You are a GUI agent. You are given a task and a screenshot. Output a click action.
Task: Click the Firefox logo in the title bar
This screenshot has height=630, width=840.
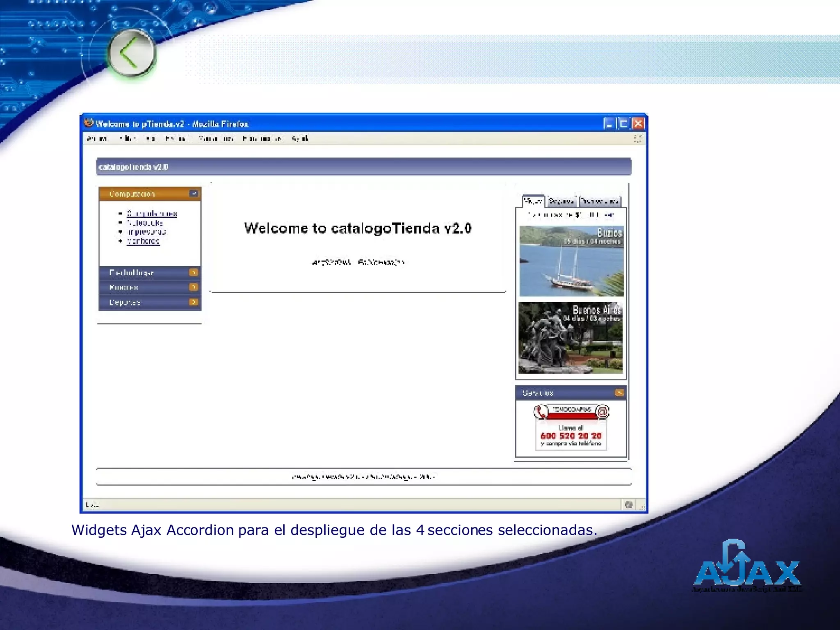click(89, 123)
